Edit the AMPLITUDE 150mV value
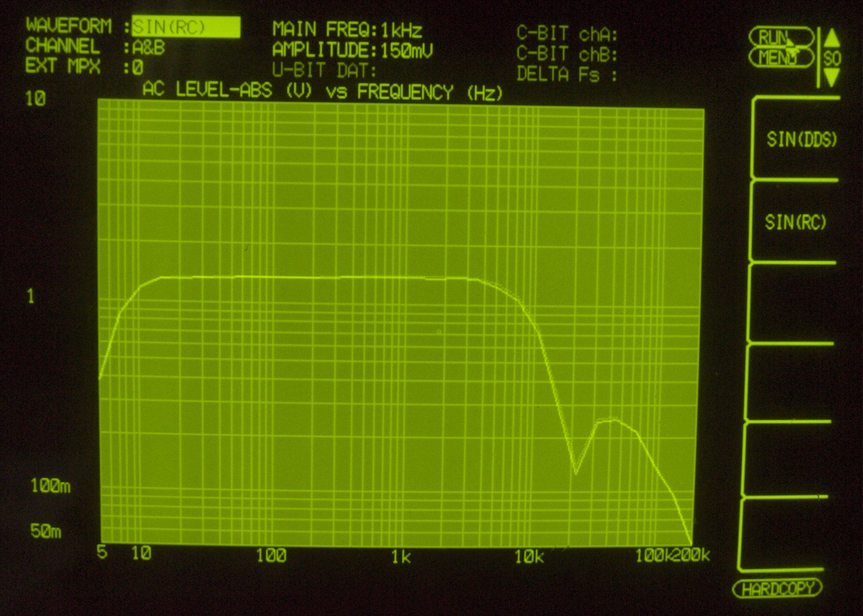 coord(406,51)
